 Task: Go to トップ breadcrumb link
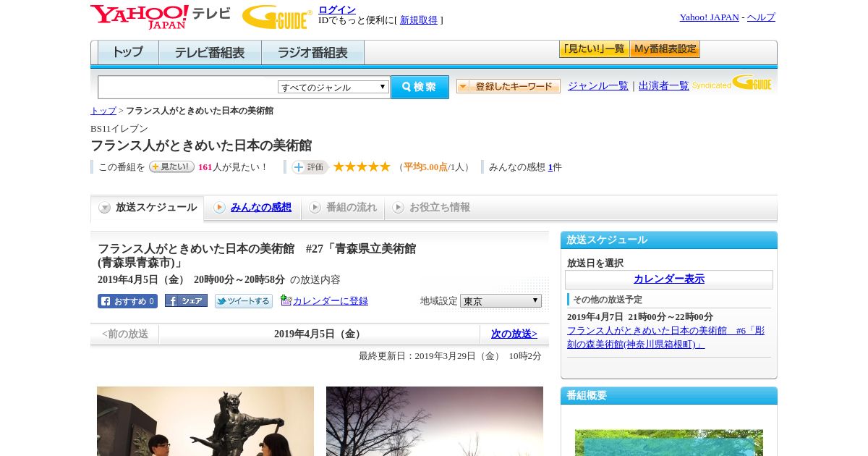[x=103, y=111]
